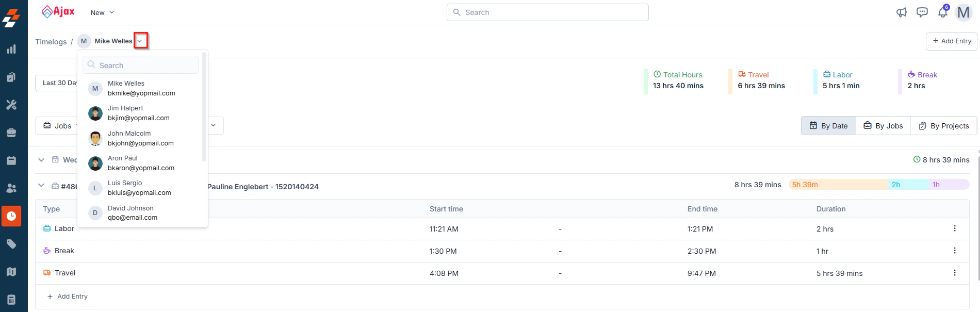This screenshot has height=312, width=980.
Task: Open the price tag sidebar icon
Action: click(x=11, y=244)
